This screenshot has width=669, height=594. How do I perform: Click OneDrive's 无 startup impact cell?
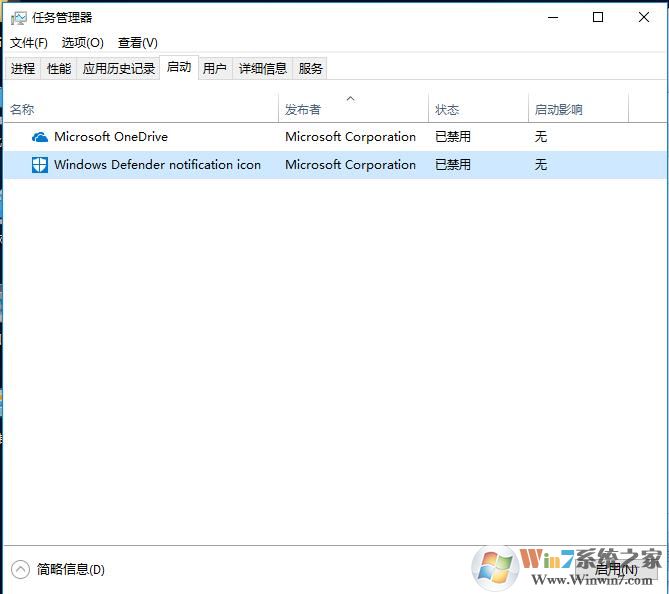(541, 137)
